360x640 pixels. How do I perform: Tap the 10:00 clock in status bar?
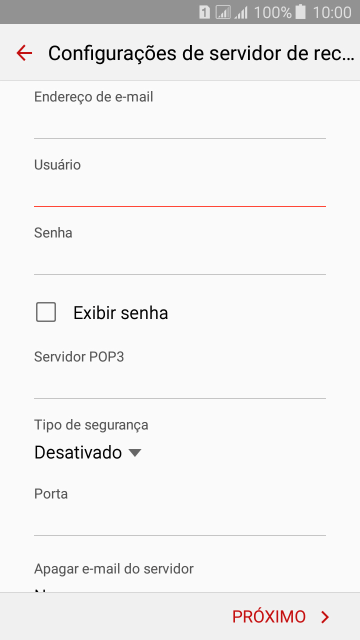(x=332, y=13)
